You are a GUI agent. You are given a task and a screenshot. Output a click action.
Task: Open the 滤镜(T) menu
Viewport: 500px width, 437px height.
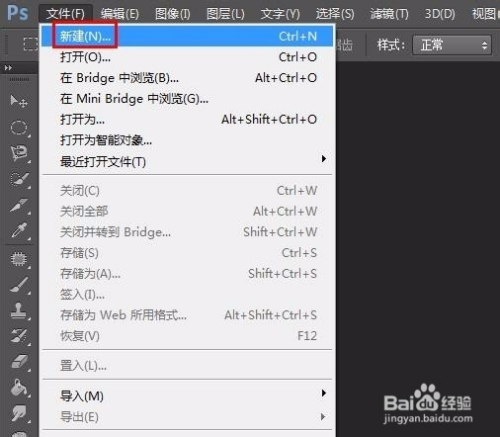[x=389, y=14]
